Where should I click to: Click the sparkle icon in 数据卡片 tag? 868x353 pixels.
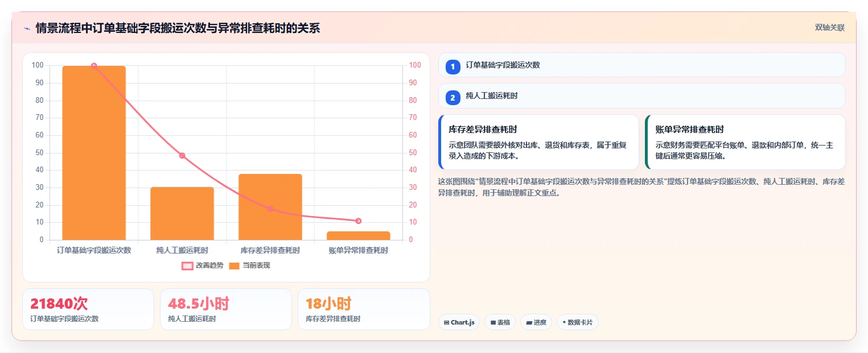(564, 322)
